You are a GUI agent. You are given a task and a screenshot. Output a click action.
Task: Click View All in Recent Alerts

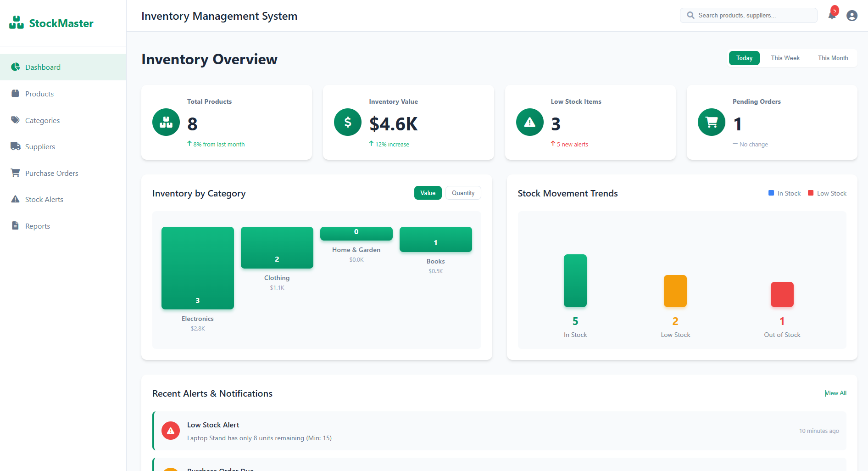tap(835, 393)
